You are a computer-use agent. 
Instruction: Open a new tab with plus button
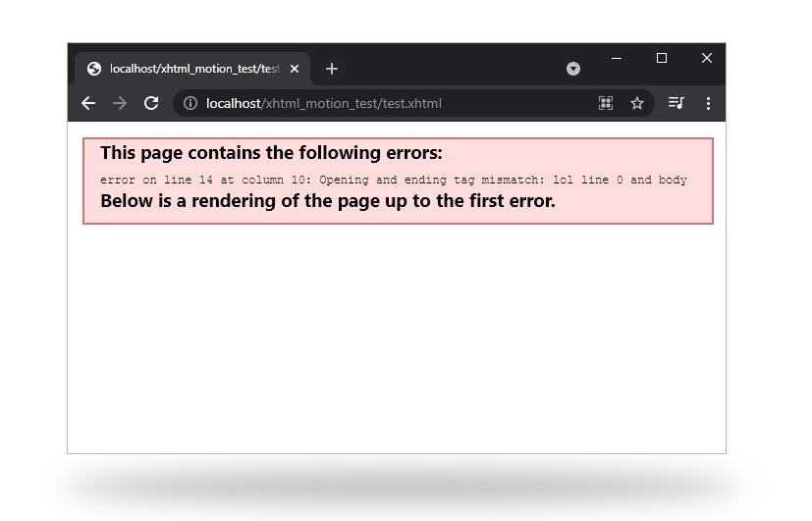click(x=332, y=69)
